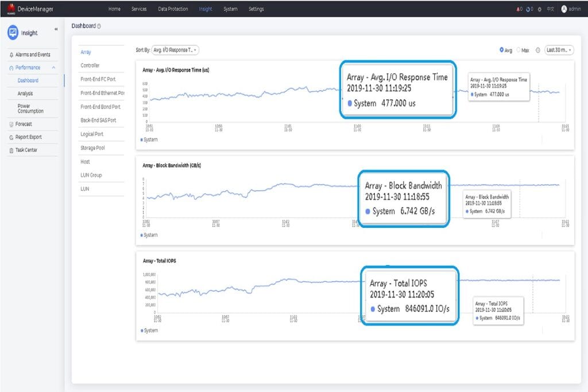588x392 pixels.
Task: Select Controller in the object list
Action: pyautogui.click(x=90, y=66)
